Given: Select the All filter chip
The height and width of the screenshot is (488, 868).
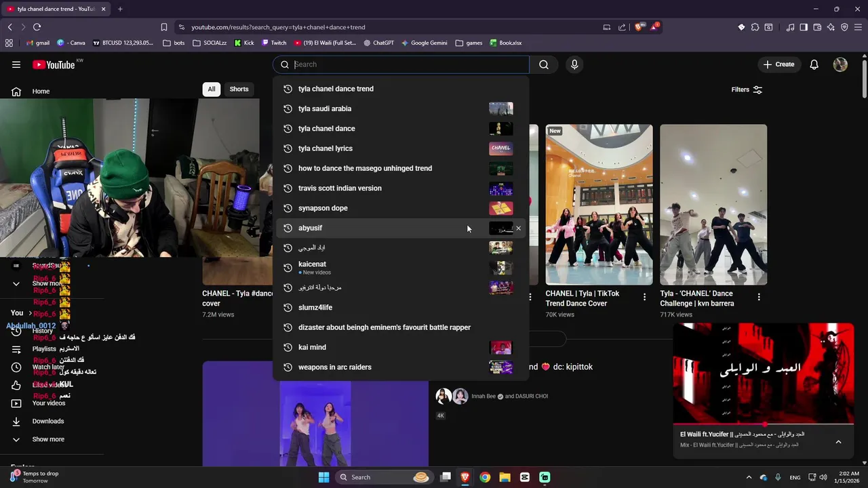Looking at the screenshot, I should [x=212, y=89].
